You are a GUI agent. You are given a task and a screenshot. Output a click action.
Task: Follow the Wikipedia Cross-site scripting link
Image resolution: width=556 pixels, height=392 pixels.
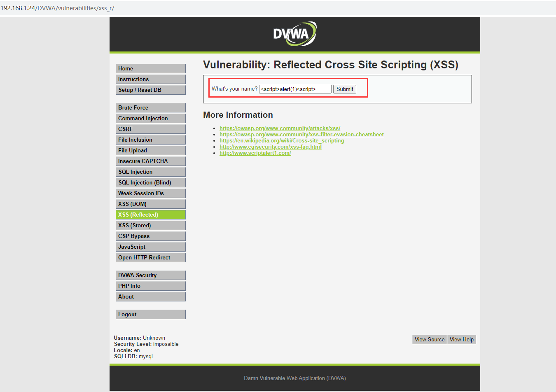coord(282,140)
